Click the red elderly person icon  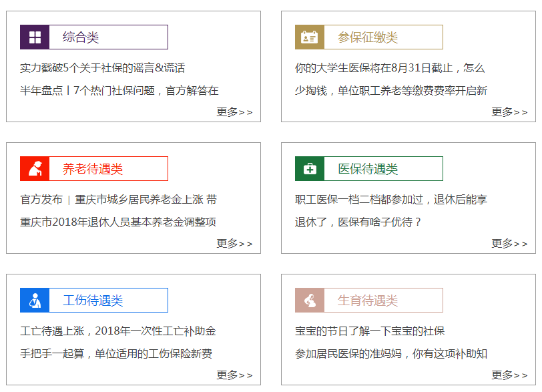[x=35, y=169]
